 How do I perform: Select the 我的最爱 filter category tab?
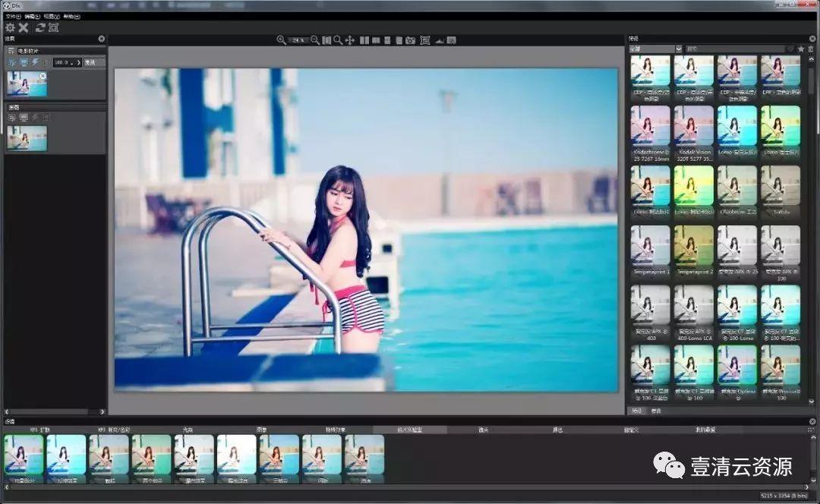coord(705,430)
